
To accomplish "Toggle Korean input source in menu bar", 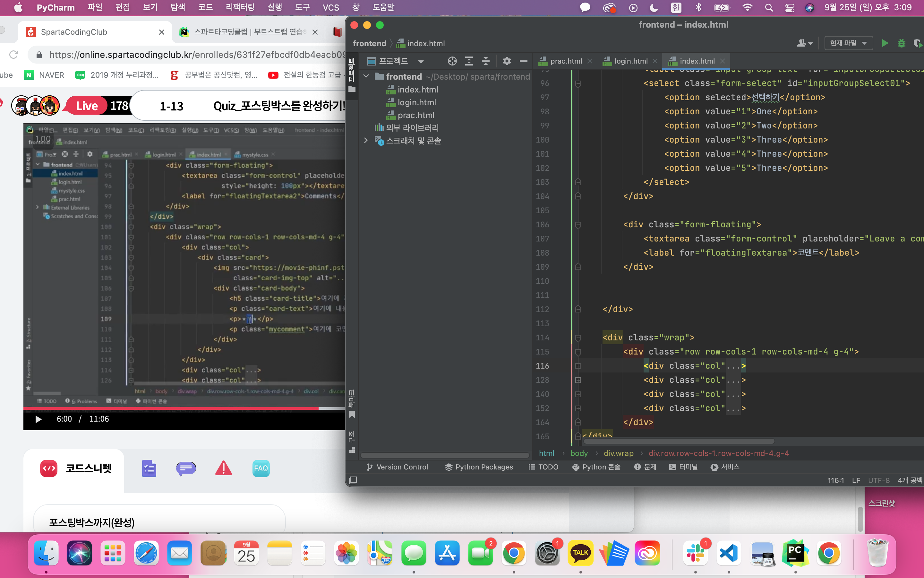I will click(676, 8).
